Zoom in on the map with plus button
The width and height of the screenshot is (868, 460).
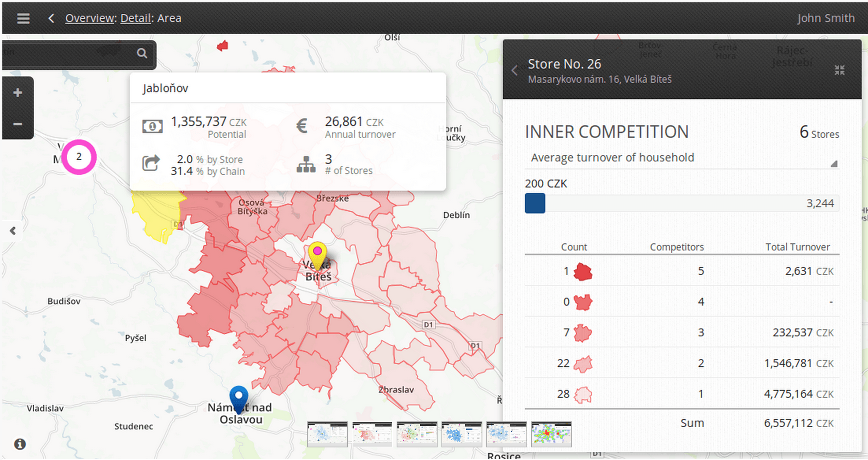tap(17, 92)
